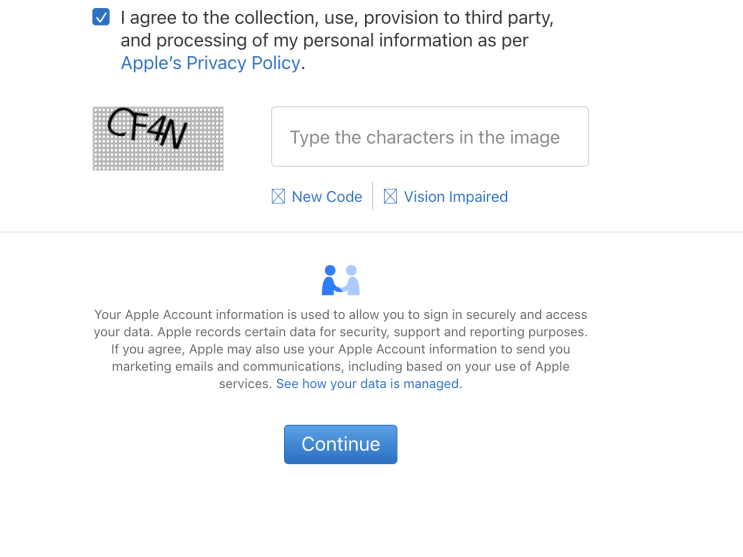Click the checkmark in the blue checkbox
Screen dimensions: 743x557
[x=101, y=18]
